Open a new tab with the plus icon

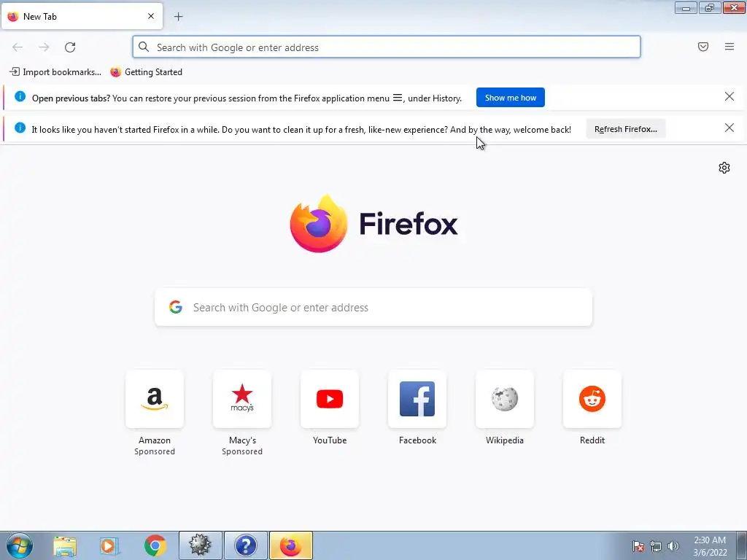point(178,17)
